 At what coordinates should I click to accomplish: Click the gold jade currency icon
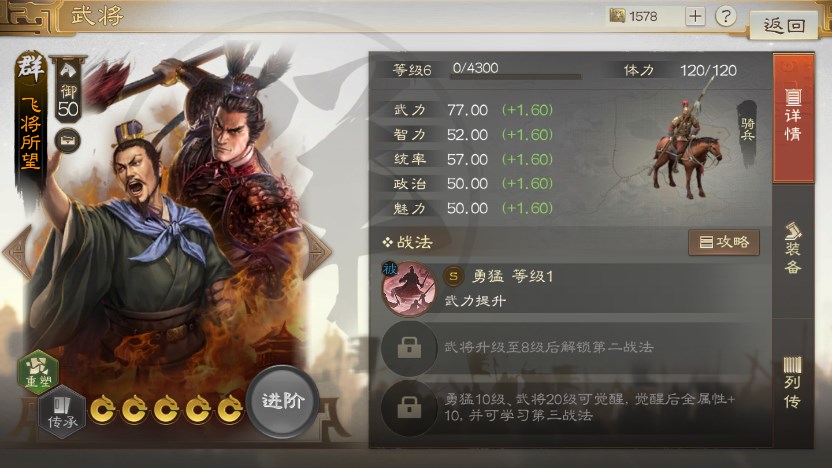click(617, 16)
